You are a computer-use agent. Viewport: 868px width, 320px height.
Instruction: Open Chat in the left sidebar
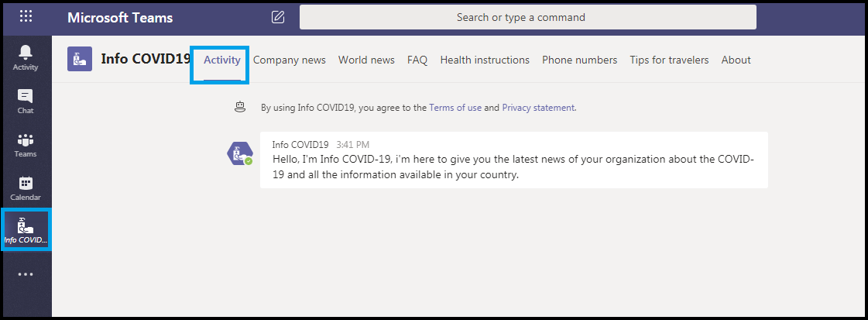26,102
